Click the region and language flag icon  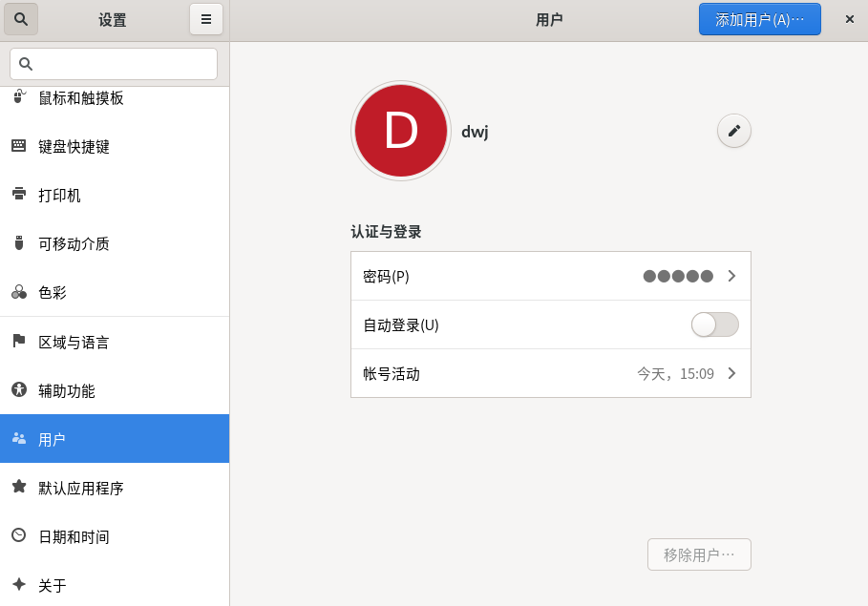19,341
